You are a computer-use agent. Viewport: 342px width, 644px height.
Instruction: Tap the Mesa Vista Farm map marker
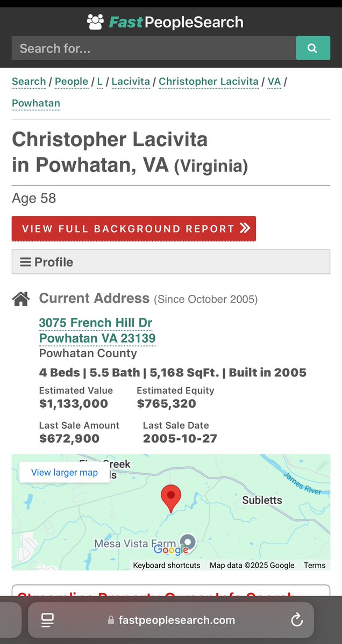coord(188,542)
